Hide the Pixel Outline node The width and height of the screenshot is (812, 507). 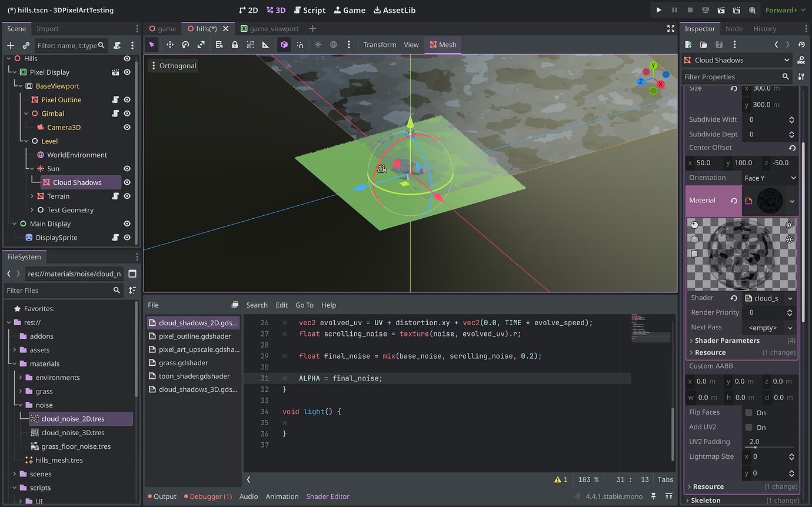click(127, 99)
